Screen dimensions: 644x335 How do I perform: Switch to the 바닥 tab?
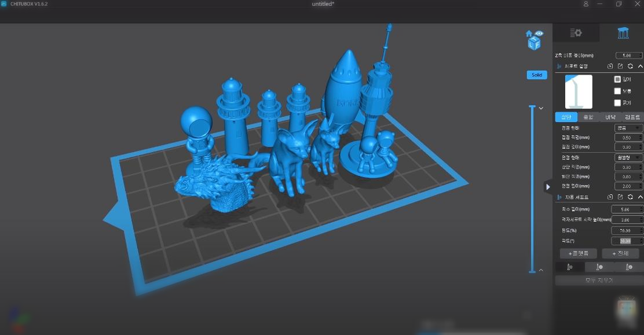(x=610, y=117)
